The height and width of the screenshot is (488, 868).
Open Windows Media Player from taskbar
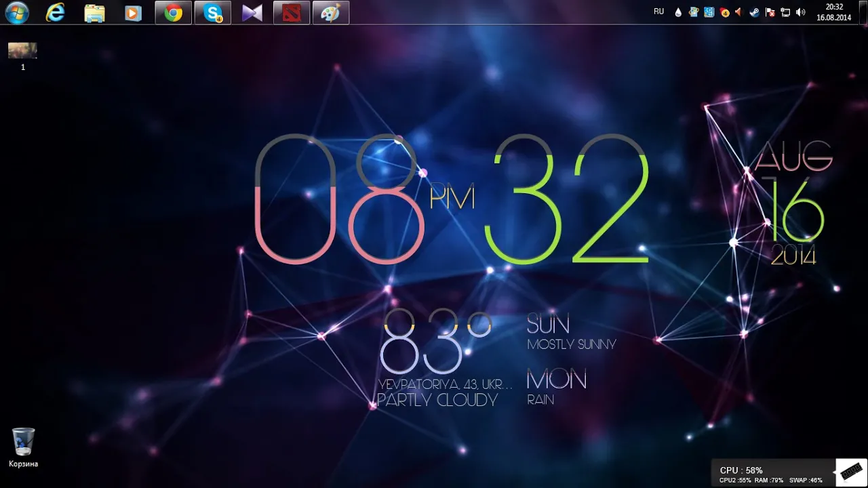coord(133,13)
